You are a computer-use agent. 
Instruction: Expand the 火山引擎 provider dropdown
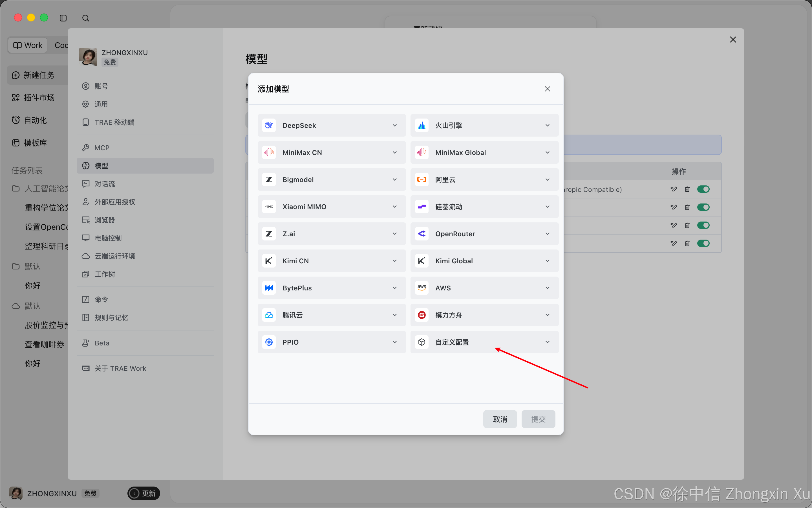pyautogui.click(x=547, y=125)
